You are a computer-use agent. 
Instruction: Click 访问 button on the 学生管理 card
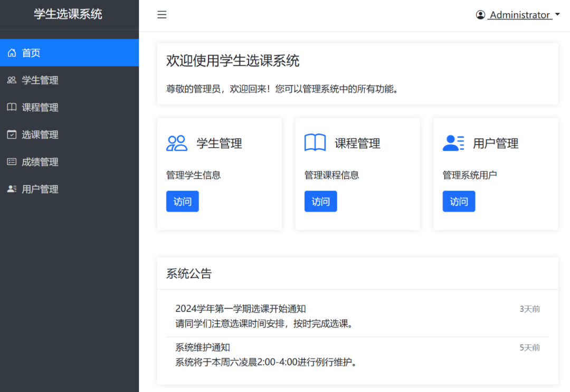pos(182,201)
